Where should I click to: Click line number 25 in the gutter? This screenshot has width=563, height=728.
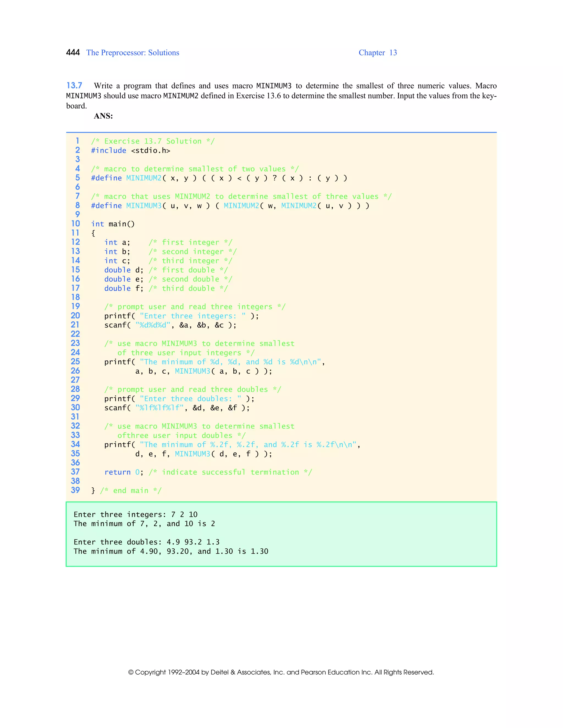pyautogui.click(x=75, y=362)
